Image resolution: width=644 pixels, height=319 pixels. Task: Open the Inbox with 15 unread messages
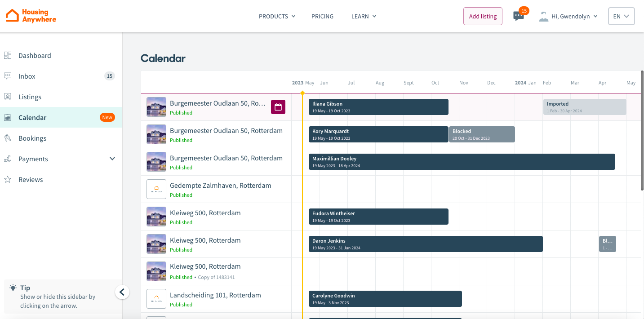27,76
